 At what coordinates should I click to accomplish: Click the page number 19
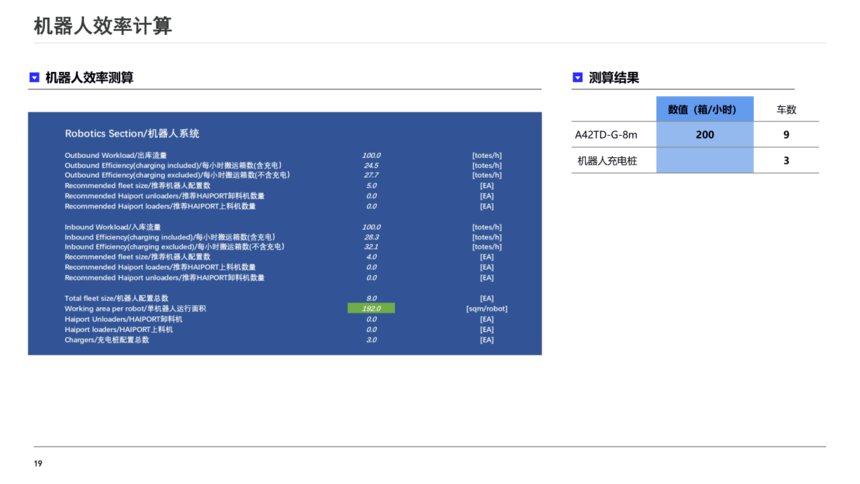[x=38, y=463]
